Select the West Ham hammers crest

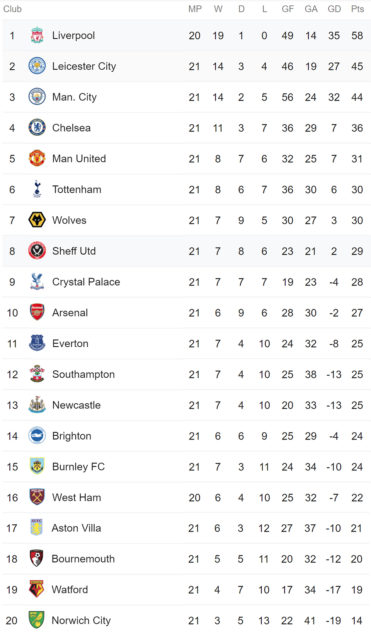coord(37,497)
